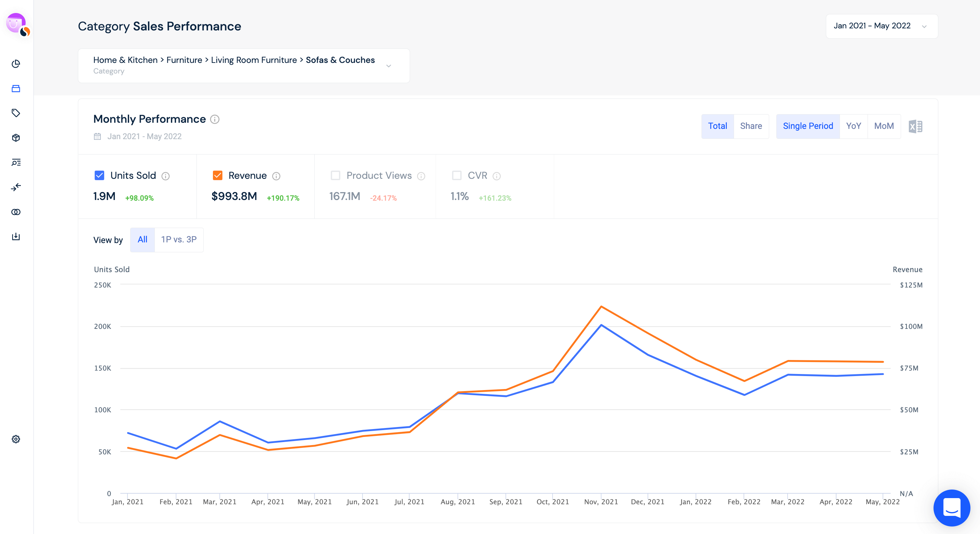
Task: Open the overlapping circles sidebar section
Action: pos(16,212)
